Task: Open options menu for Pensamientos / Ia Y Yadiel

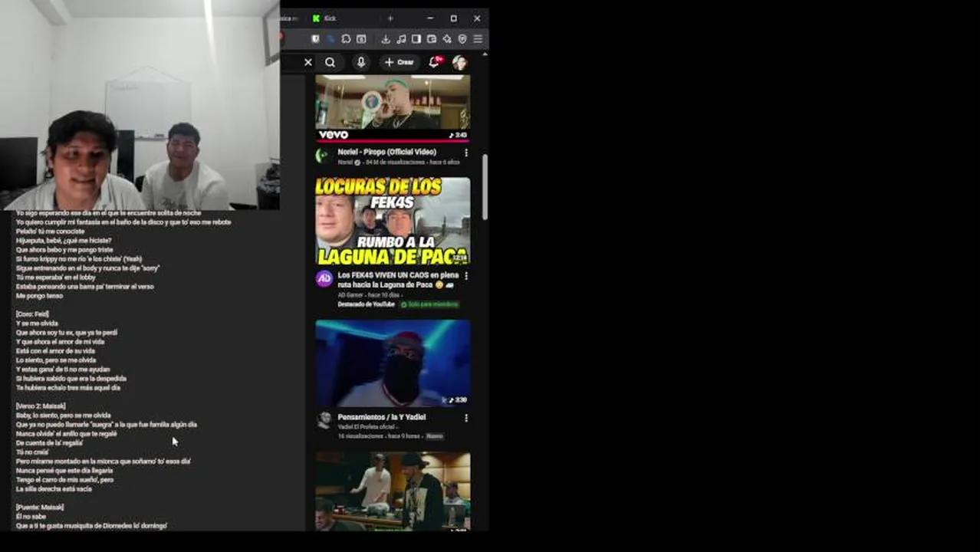Action: (465, 418)
